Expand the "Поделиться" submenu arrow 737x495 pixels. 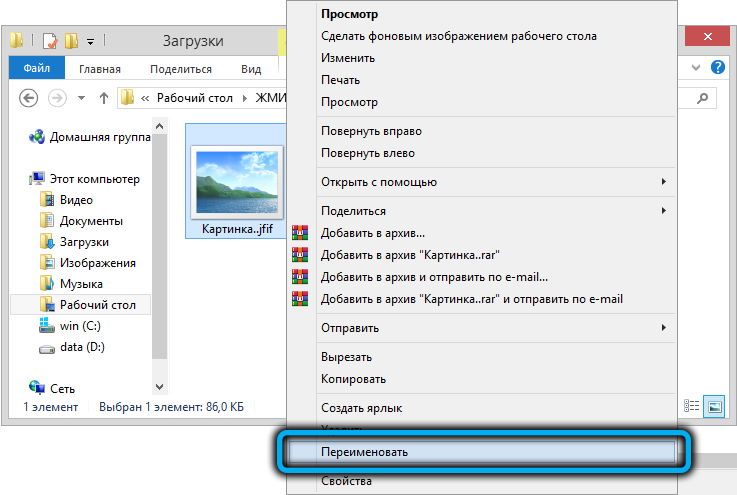(x=663, y=211)
